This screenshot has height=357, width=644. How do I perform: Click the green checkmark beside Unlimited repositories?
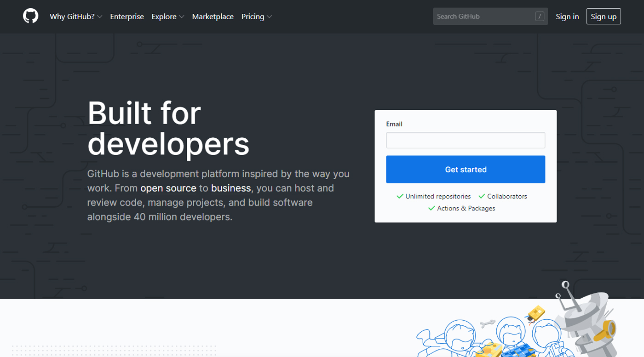(400, 196)
